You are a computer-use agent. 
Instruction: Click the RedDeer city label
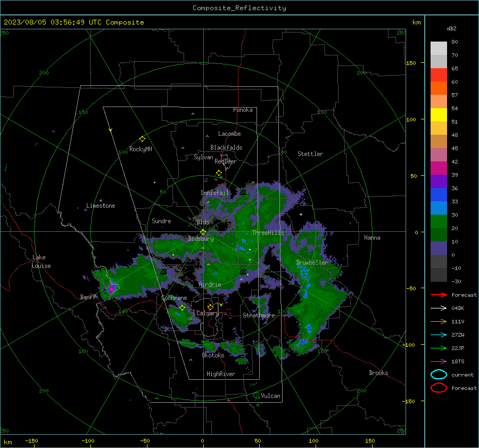pos(226,161)
